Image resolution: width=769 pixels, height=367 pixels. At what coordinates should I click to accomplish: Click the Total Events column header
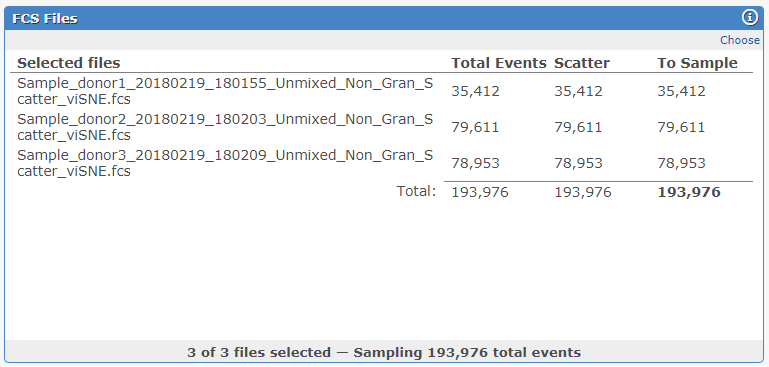[499, 63]
